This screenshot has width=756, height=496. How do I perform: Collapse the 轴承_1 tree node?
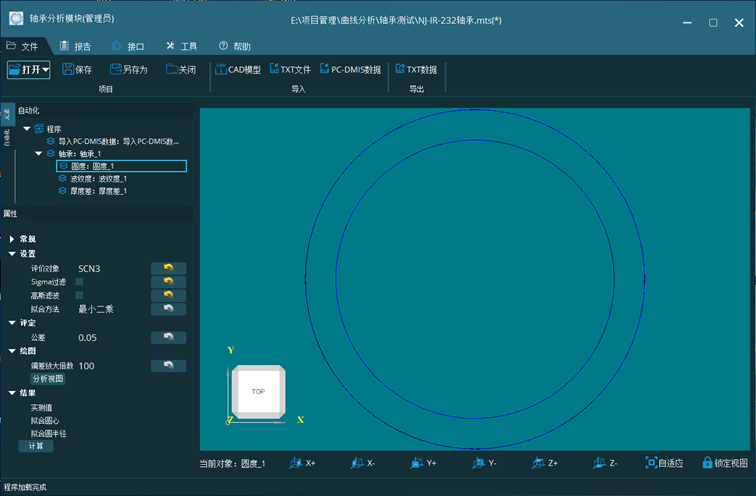[39, 154]
